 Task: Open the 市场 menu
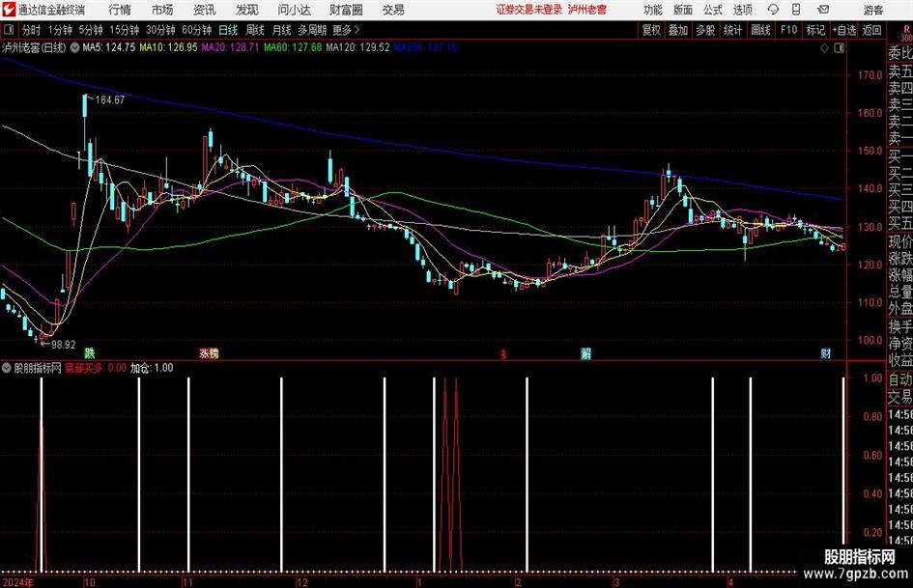click(x=162, y=10)
